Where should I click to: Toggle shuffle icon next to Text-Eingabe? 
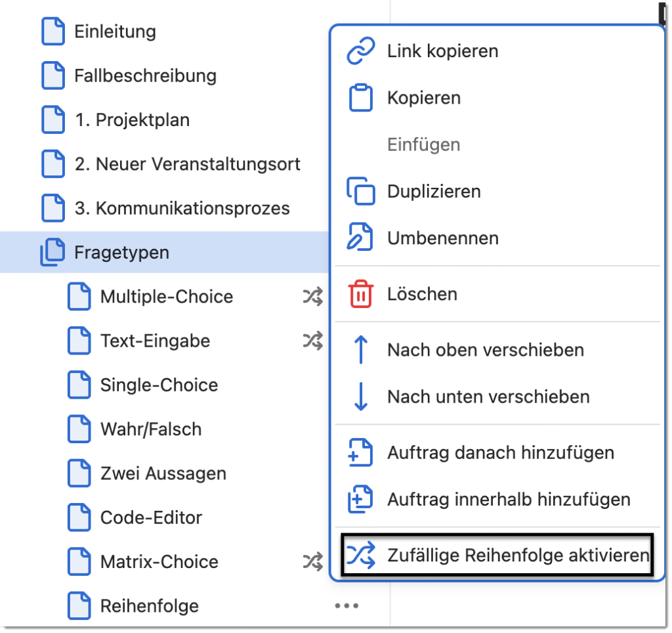click(x=312, y=341)
